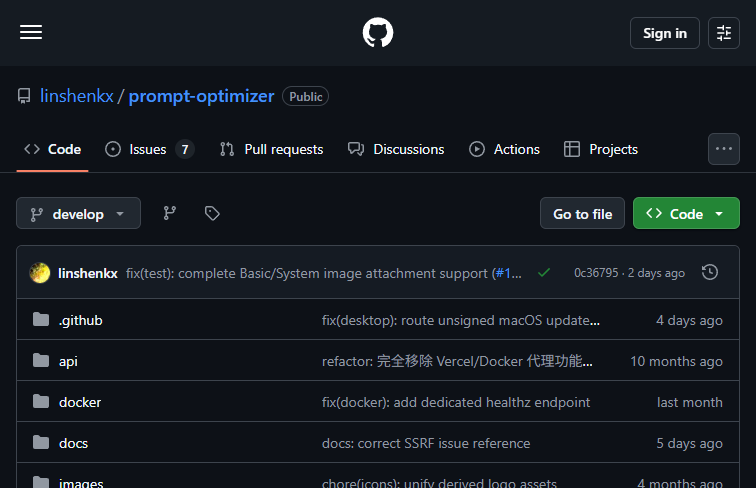Open the appearance settings sliders icon
This screenshot has width=756, height=488.
[724, 33]
